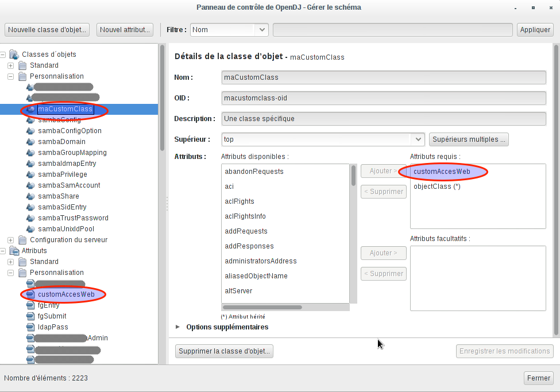Image resolution: width=560 pixels, height=392 pixels.
Task: Collapse the Attributs tree node
Action: pos(3,251)
